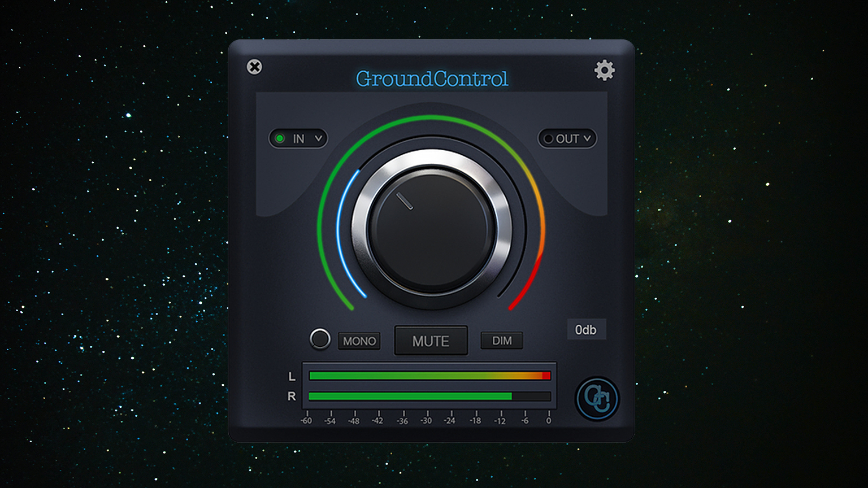The height and width of the screenshot is (488, 868).
Task: Click the 0db readout display
Action: click(x=586, y=329)
